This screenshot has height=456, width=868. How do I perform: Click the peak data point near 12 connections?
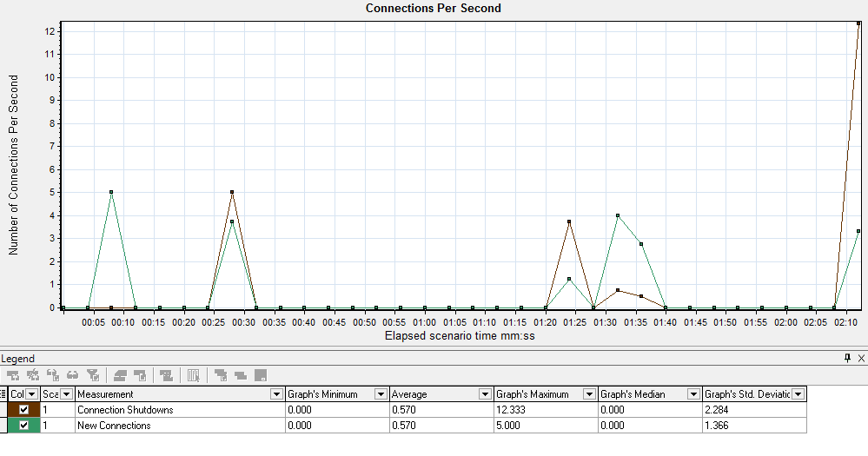coord(858,23)
